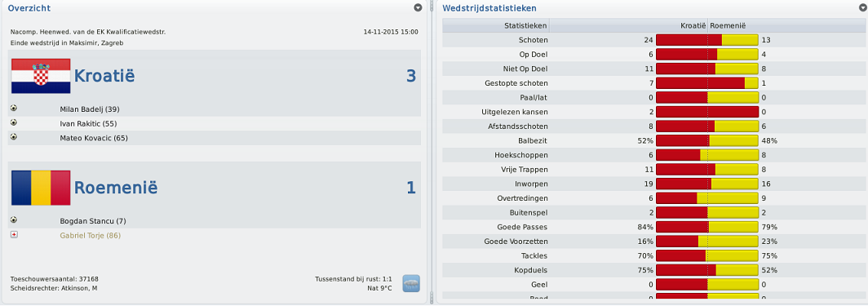Expand the Overzicht panel dropdown arrow
Image resolution: width=868 pixels, height=306 pixels.
(x=418, y=7)
